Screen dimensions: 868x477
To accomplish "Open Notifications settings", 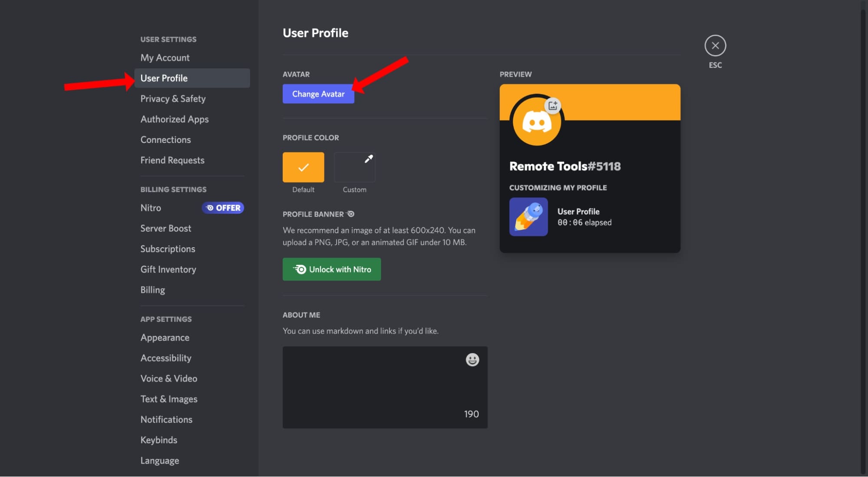I will click(x=192, y=420).
